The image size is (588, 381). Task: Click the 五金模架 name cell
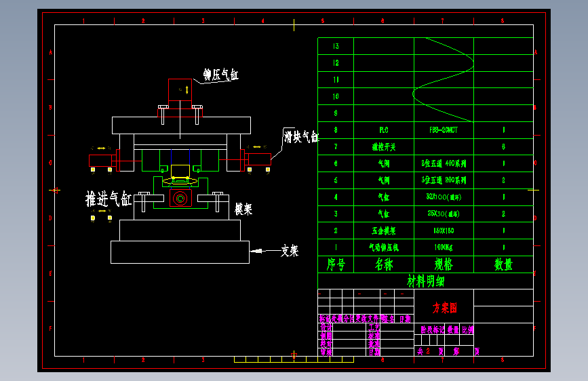[x=384, y=230]
